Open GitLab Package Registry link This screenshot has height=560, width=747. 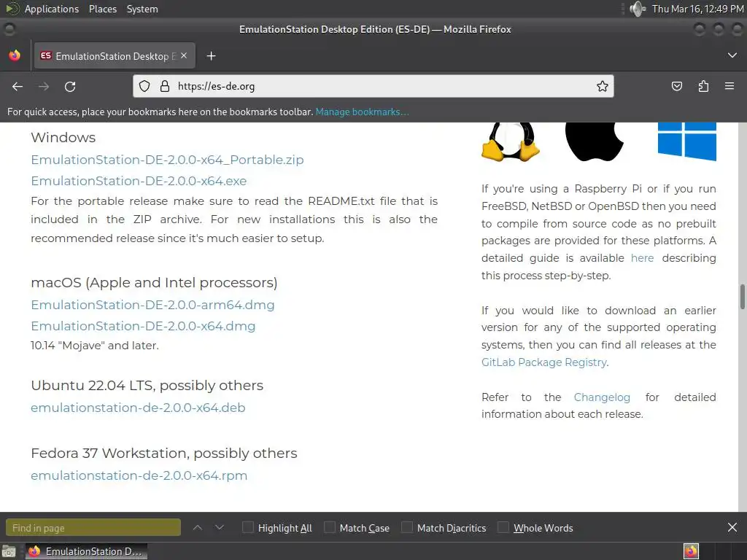click(x=544, y=362)
